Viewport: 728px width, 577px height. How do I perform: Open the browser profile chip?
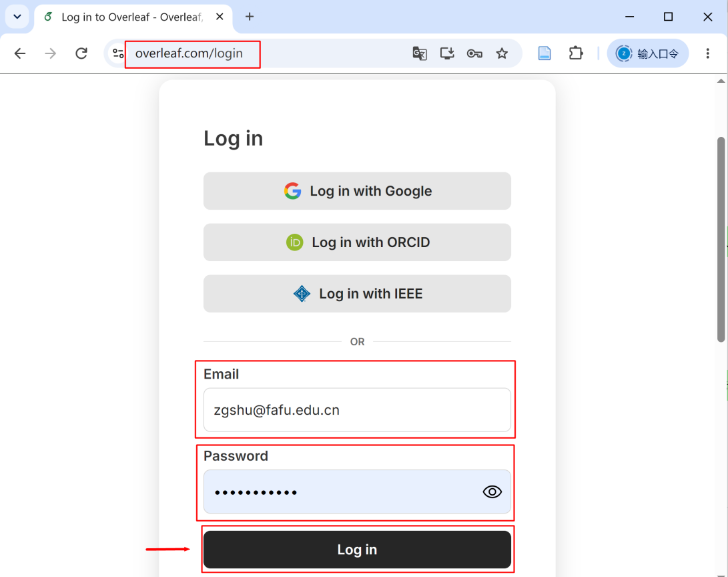tap(648, 53)
